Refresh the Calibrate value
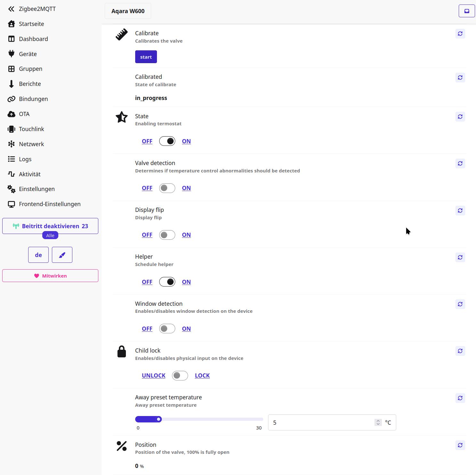 pos(460,34)
